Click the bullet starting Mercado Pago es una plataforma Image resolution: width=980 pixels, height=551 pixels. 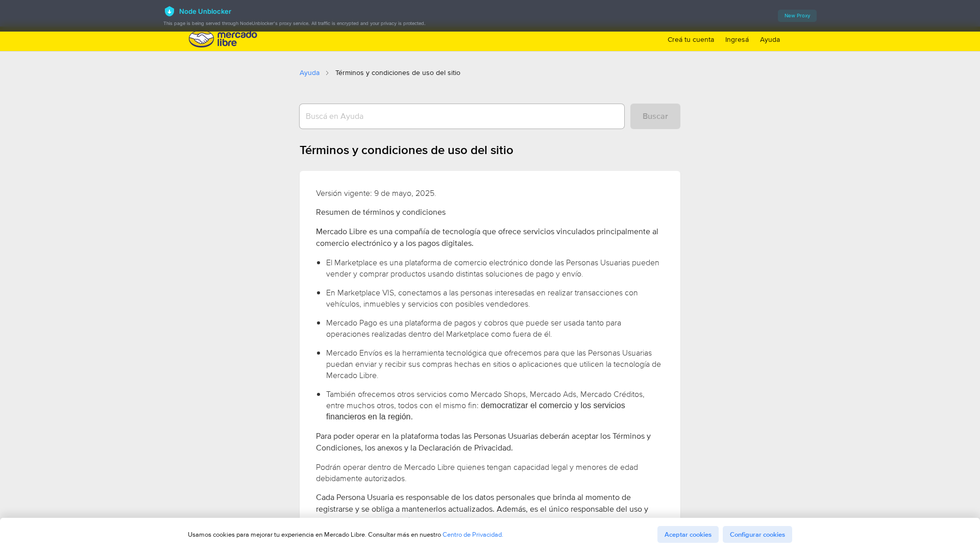coord(474,329)
